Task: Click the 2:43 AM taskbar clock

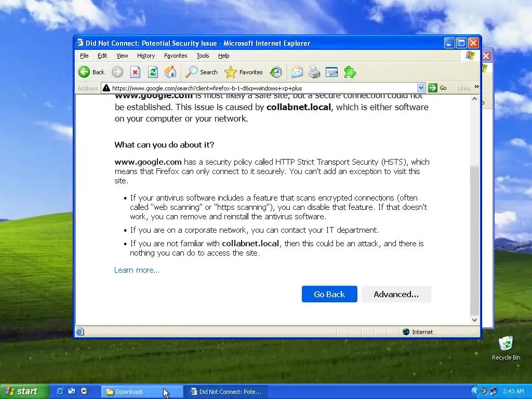Action: (513, 391)
